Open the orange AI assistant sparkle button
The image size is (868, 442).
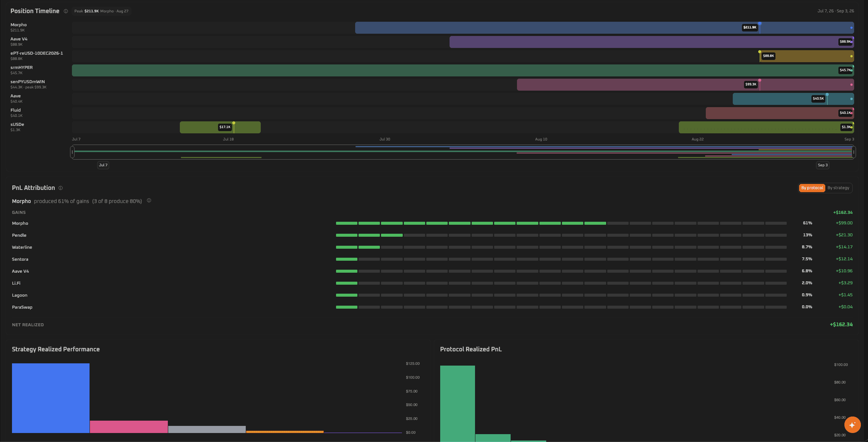pyautogui.click(x=852, y=425)
